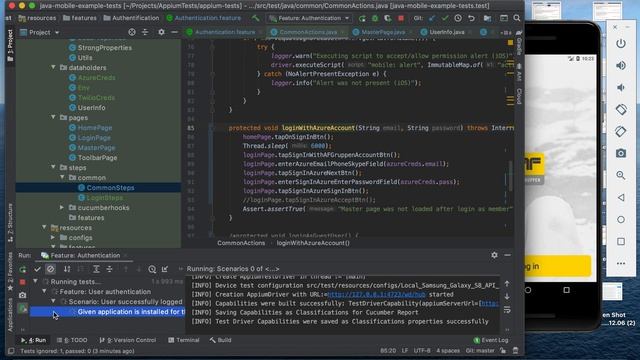Open the Event Log
The image size is (640, 360).
(x=491, y=340)
